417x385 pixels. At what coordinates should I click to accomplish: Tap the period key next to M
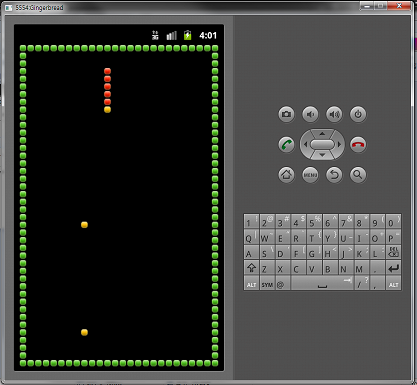point(377,268)
